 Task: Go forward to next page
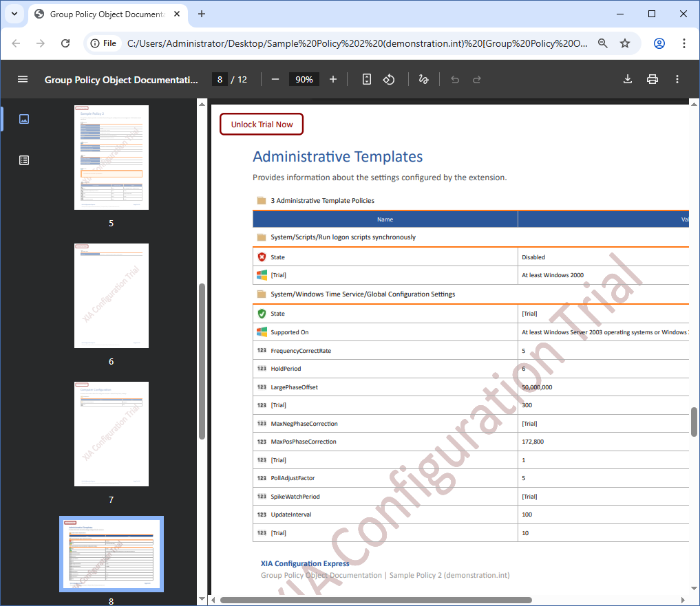tap(41, 43)
